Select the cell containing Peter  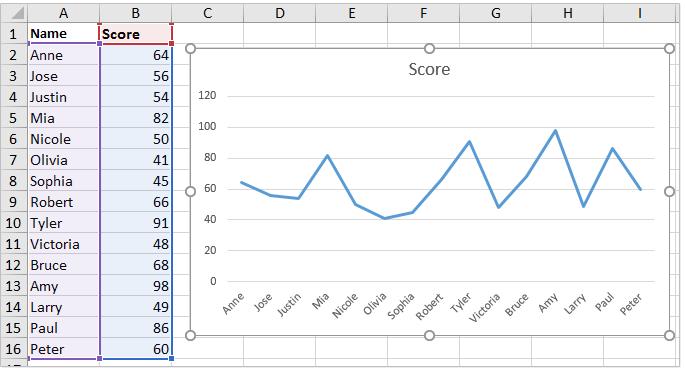(x=64, y=349)
